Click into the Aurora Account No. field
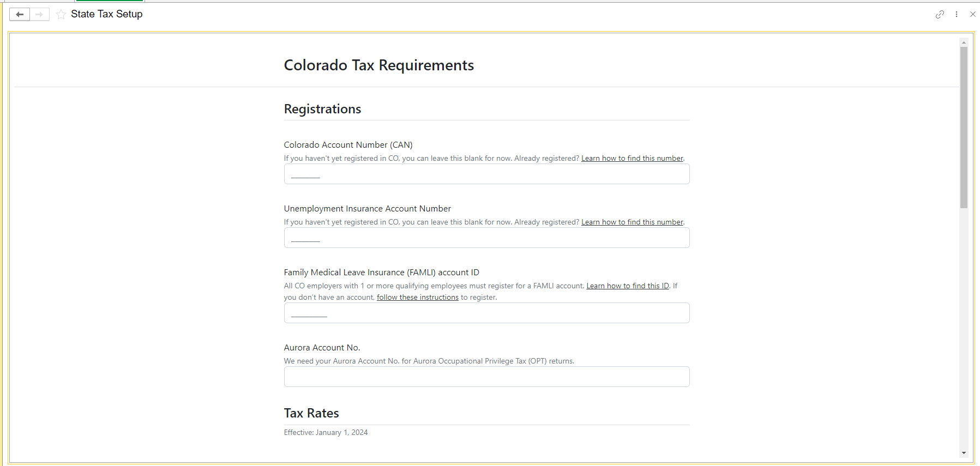Screen dimensions: 980x466 (x=486, y=377)
